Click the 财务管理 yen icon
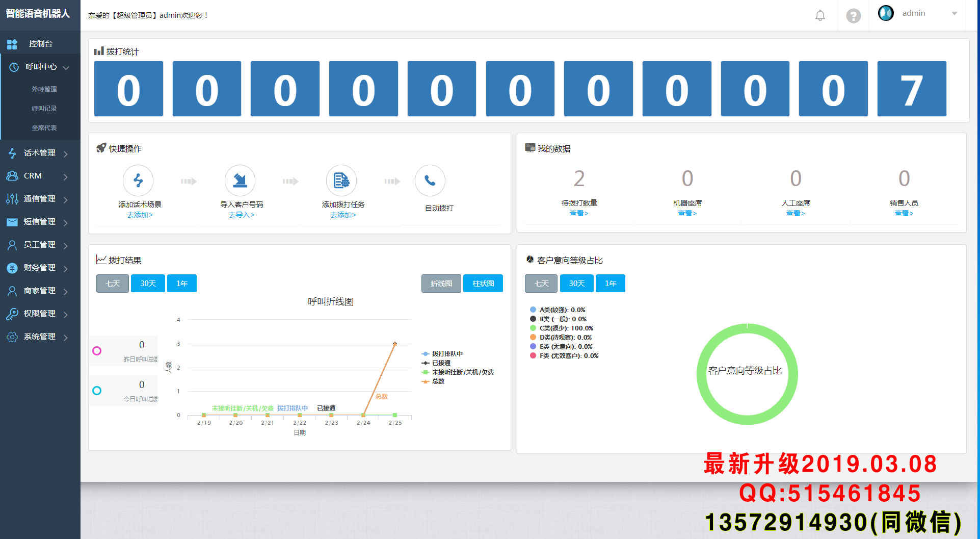The width and height of the screenshot is (980, 539). coord(12,268)
